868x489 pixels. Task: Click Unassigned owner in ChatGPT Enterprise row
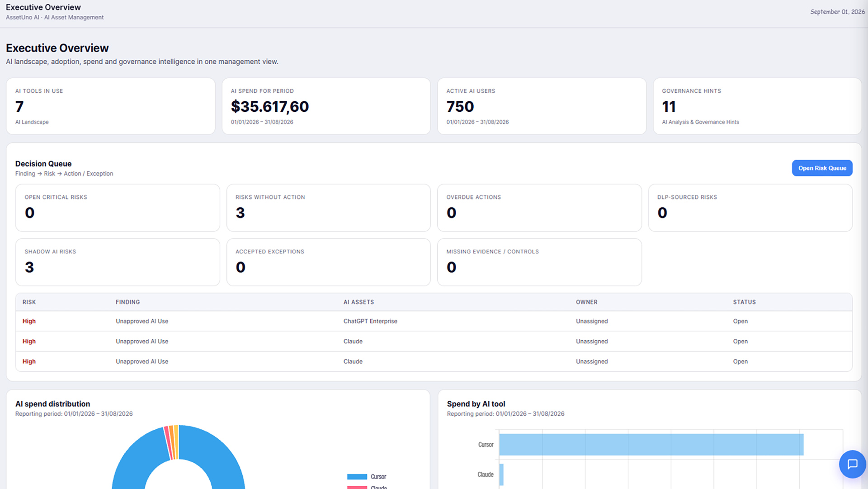(x=592, y=321)
